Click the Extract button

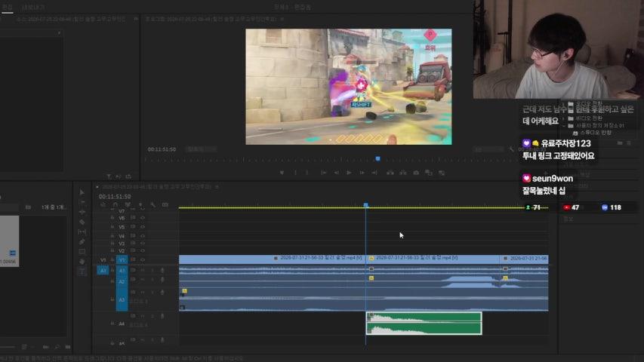click(x=403, y=173)
